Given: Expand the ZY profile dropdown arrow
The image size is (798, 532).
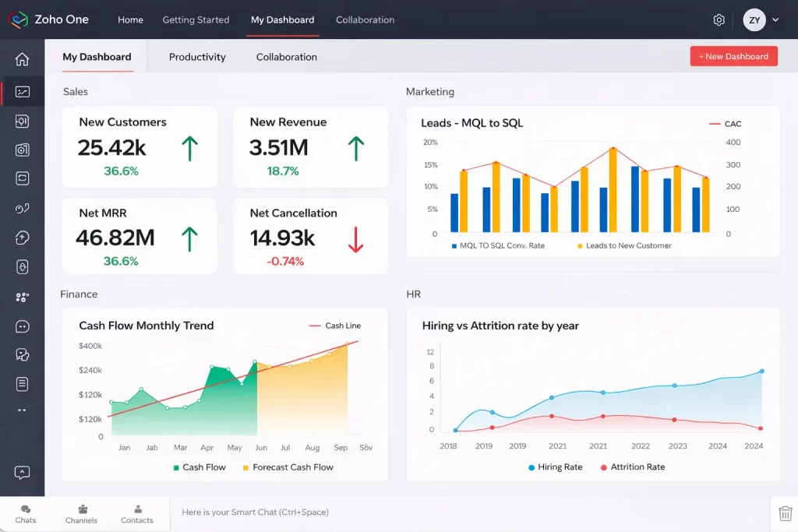Looking at the screenshot, I should point(775,20).
